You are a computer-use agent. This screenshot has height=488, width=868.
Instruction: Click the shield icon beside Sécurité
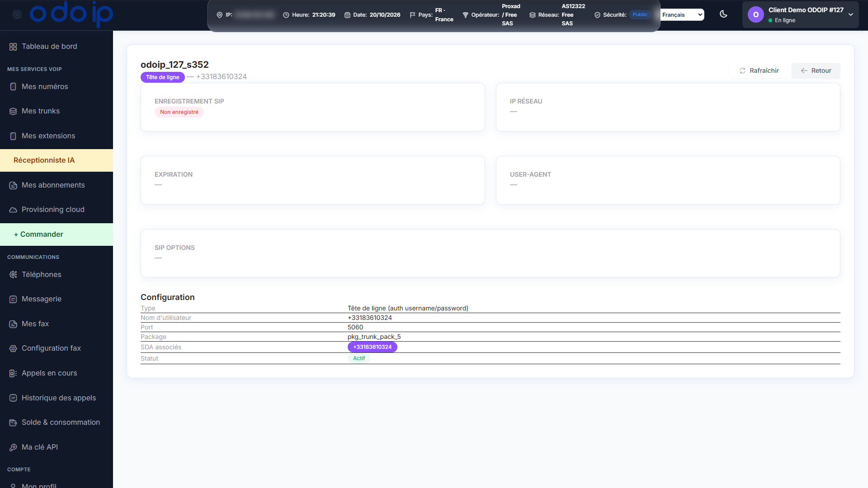597,15
